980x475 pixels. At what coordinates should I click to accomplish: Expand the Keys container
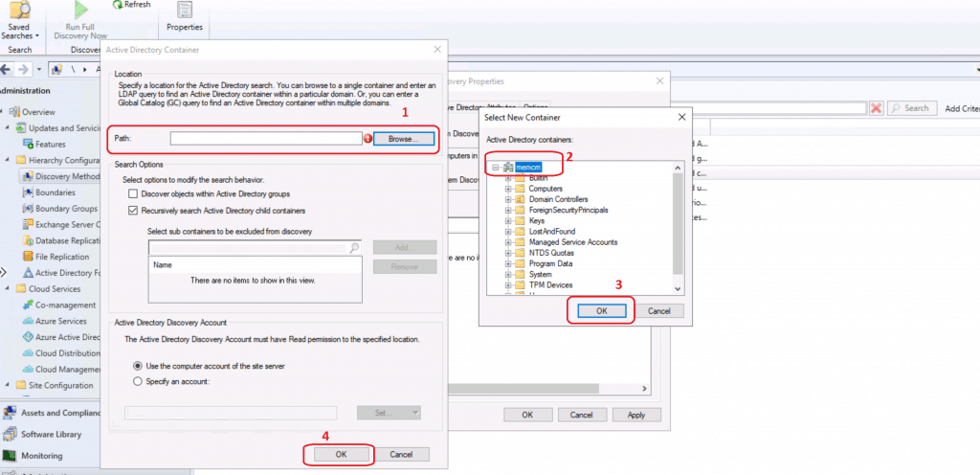pos(508,220)
